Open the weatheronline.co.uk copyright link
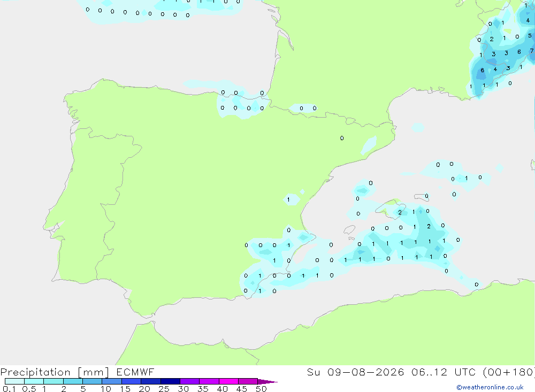The image size is (535, 392). point(490,387)
